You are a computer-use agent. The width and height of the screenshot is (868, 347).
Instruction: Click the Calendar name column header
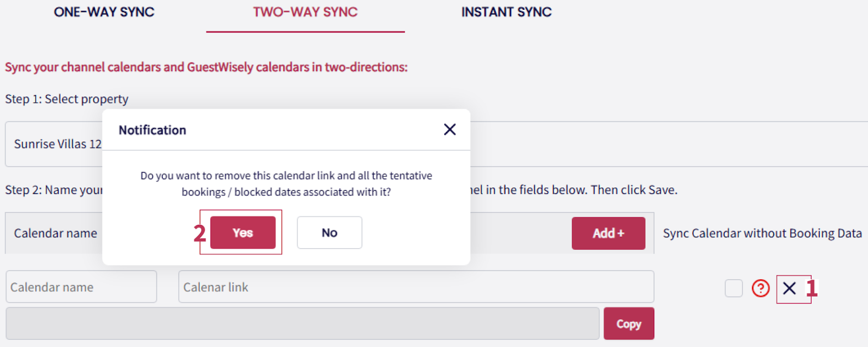(x=55, y=234)
